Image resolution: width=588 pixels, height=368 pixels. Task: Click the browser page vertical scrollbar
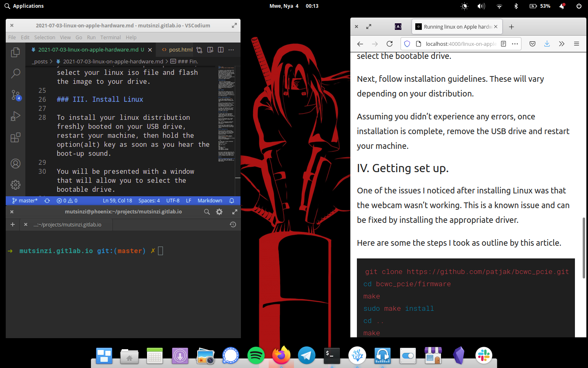click(x=584, y=248)
